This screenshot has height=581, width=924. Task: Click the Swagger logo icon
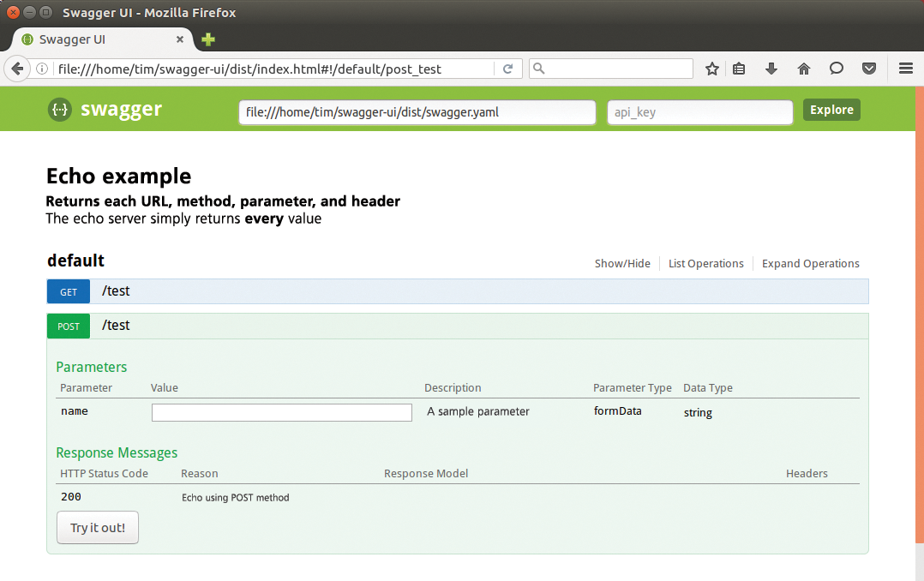pyautogui.click(x=58, y=110)
